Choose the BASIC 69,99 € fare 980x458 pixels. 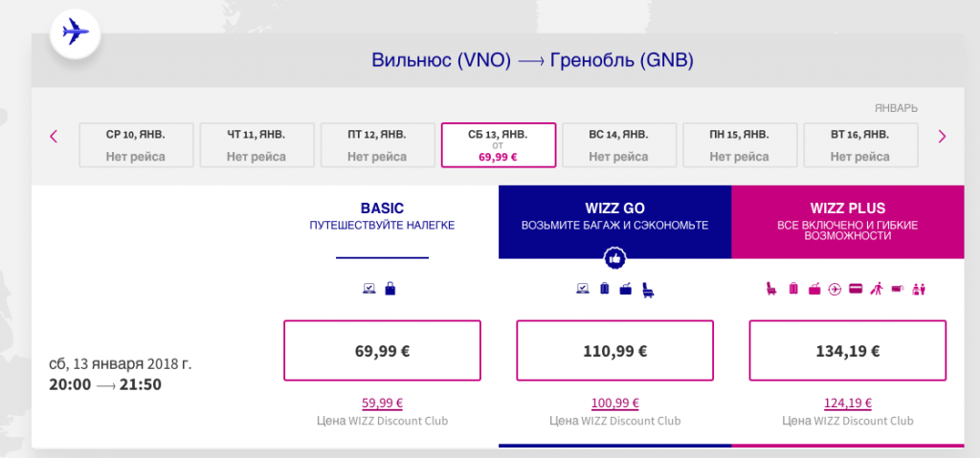click(381, 351)
